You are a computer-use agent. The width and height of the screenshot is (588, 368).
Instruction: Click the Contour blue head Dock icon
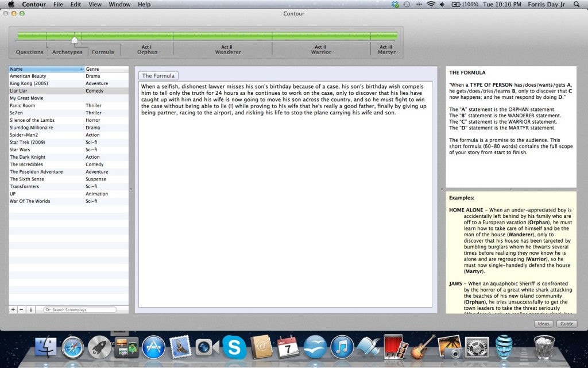[x=504, y=347]
